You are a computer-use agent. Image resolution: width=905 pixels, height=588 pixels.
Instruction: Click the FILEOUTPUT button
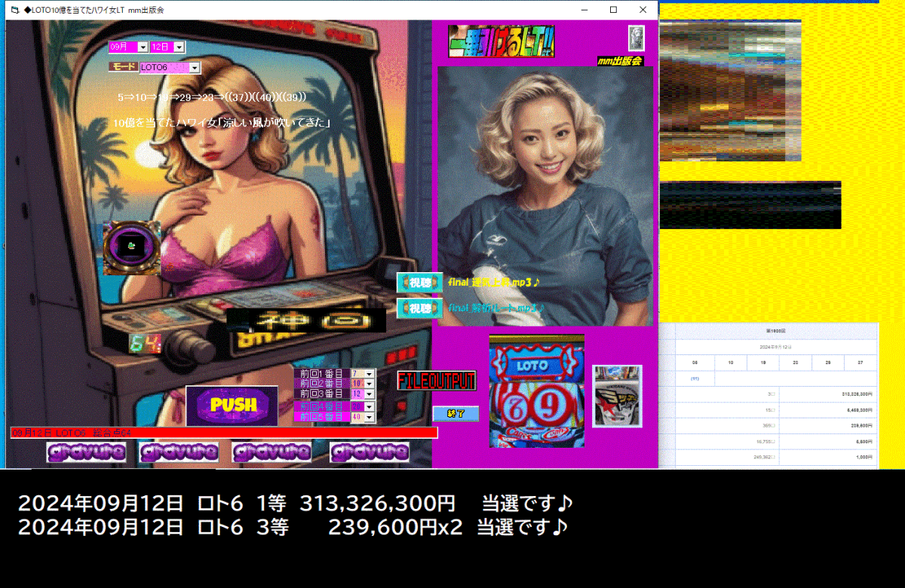pyautogui.click(x=437, y=381)
